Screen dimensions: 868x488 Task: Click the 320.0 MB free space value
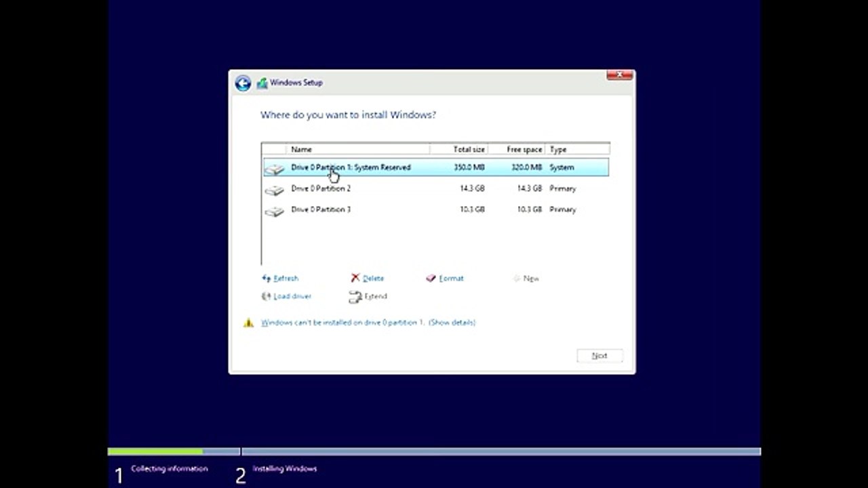pyautogui.click(x=526, y=167)
